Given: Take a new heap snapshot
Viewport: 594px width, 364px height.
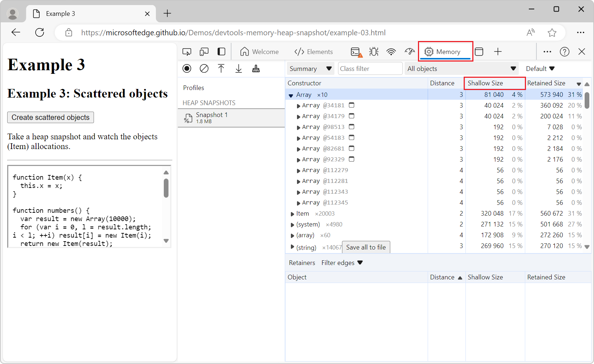Looking at the screenshot, I should (187, 68).
